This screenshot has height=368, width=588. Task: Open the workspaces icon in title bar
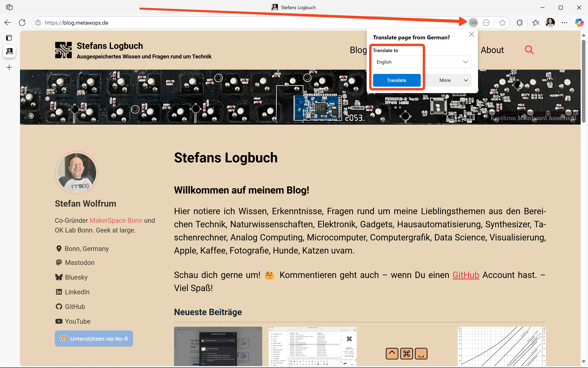9,7
